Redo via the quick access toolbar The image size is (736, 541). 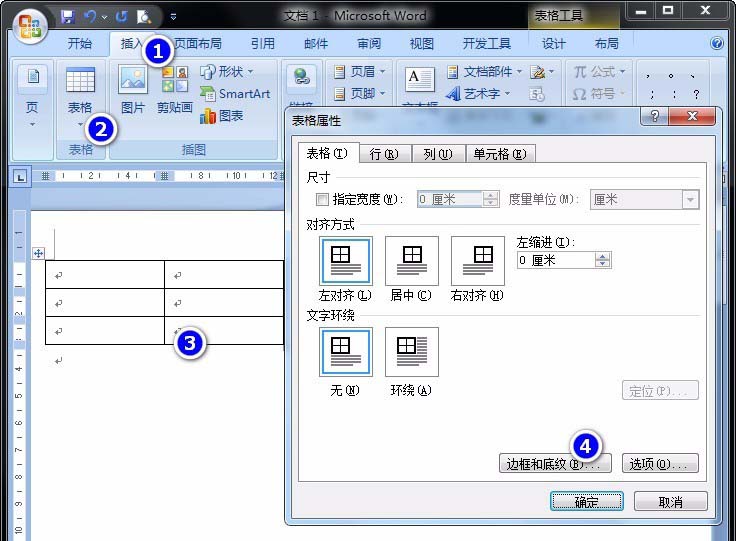coord(122,17)
